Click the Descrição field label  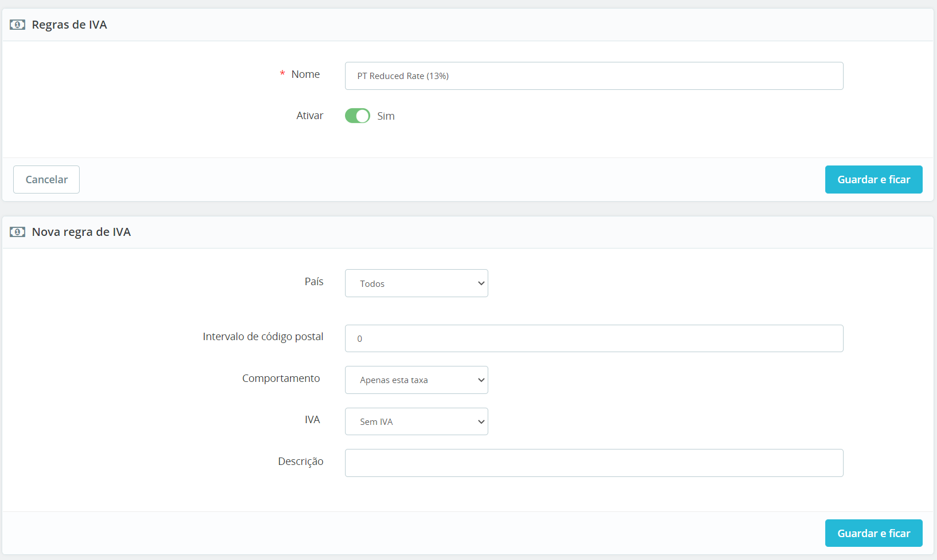[300, 462]
